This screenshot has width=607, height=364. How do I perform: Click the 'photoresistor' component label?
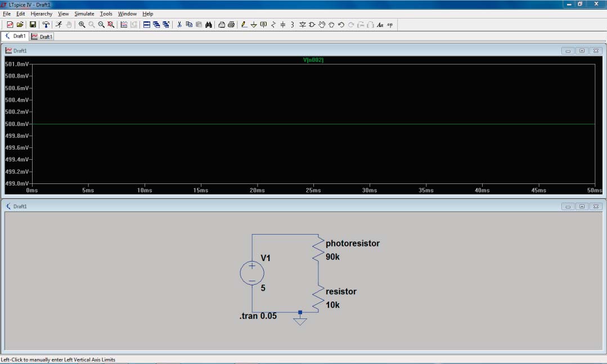353,243
